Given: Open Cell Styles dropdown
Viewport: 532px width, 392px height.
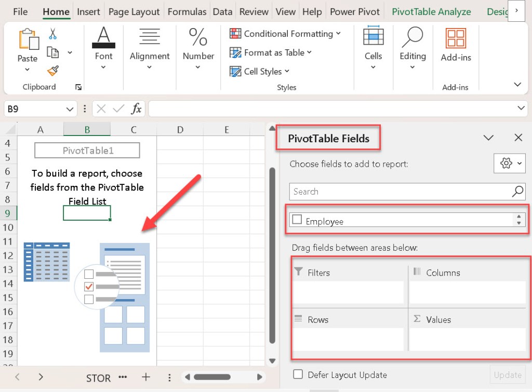Looking at the screenshot, I should [x=287, y=71].
